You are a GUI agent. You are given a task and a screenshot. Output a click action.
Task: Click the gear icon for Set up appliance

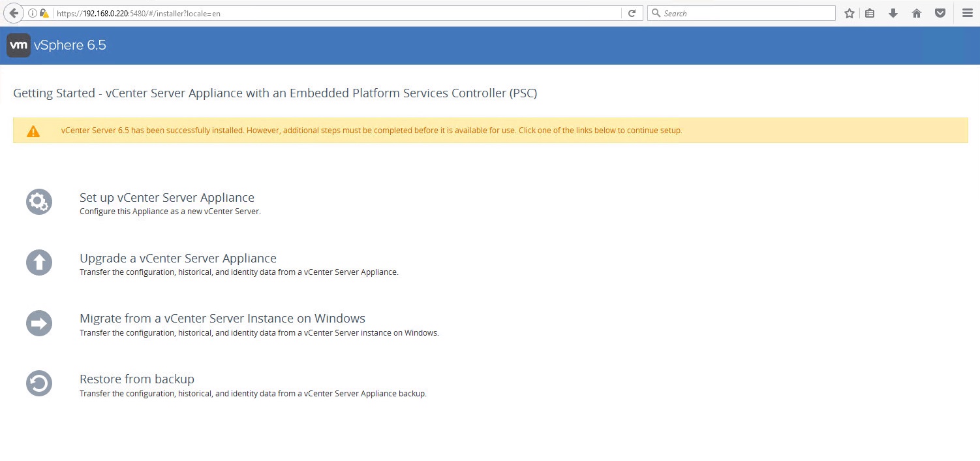tap(39, 202)
